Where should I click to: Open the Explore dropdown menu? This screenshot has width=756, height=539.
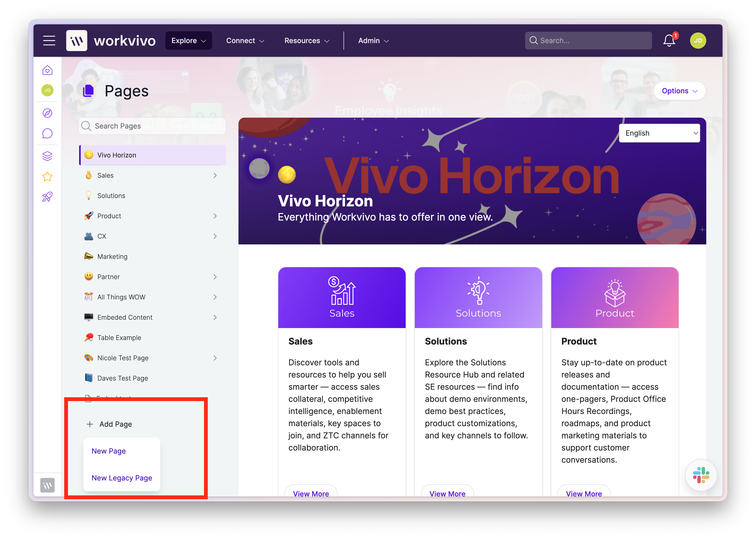pyautogui.click(x=188, y=41)
